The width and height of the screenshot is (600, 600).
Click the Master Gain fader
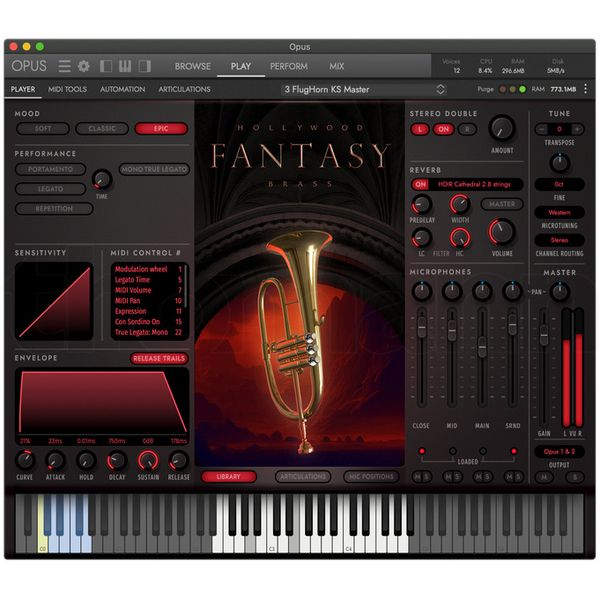[x=543, y=335]
